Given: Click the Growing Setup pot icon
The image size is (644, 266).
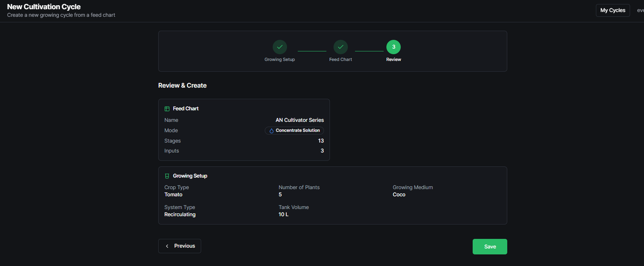Looking at the screenshot, I should pos(167,176).
